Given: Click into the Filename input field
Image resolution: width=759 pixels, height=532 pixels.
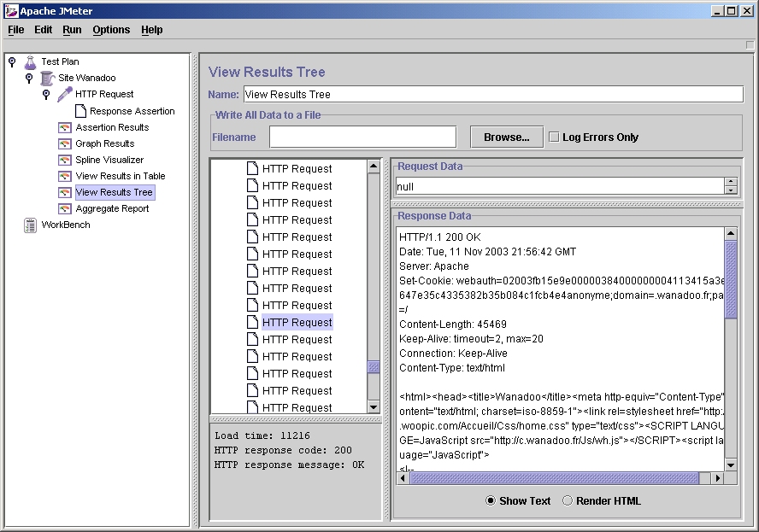Looking at the screenshot, I should [x=362, y=137].
